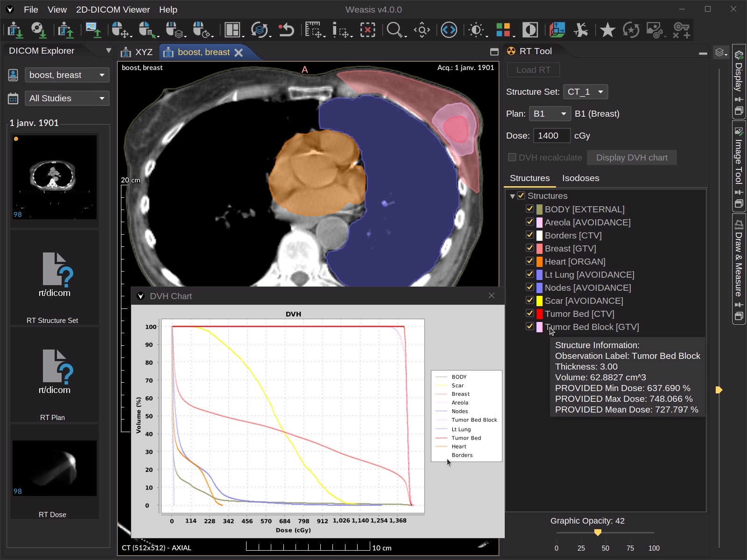The height and width of the screenshot is (560, 747).
Task: Open the Structure Set dropdown
Action: pos(585,91)
